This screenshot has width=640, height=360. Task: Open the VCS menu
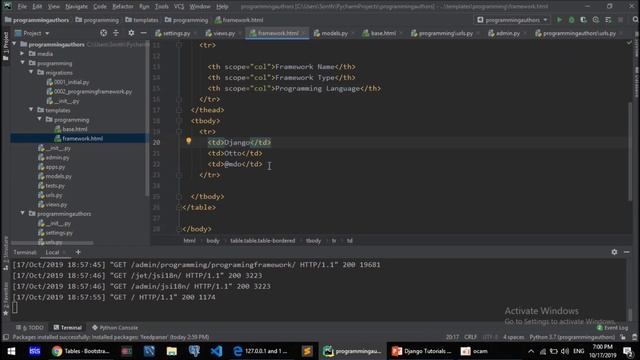[x=179, y=7]
